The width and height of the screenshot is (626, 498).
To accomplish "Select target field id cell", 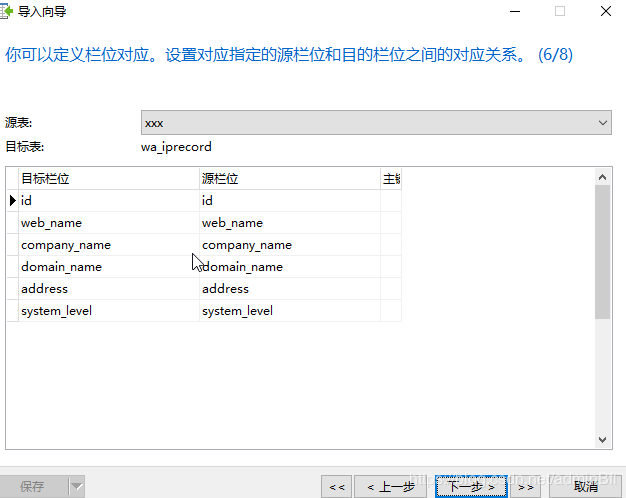I will pyautogui.click(x=109, y=200).
